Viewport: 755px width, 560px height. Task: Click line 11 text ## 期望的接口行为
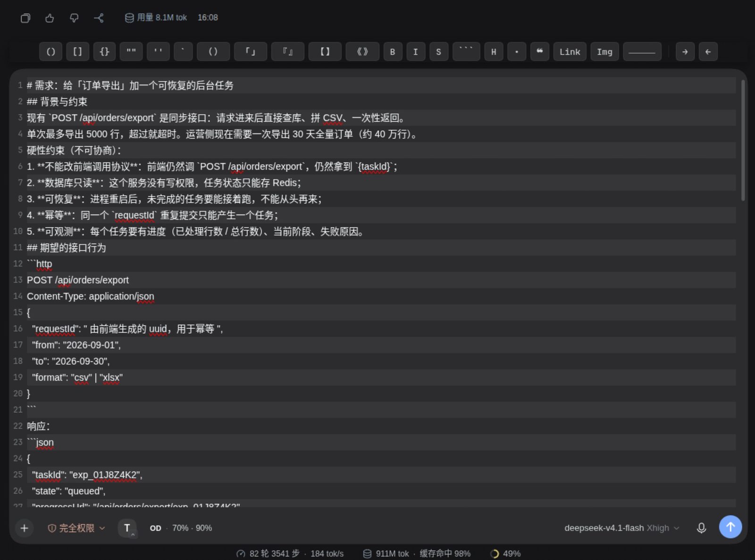click(67, 248)
